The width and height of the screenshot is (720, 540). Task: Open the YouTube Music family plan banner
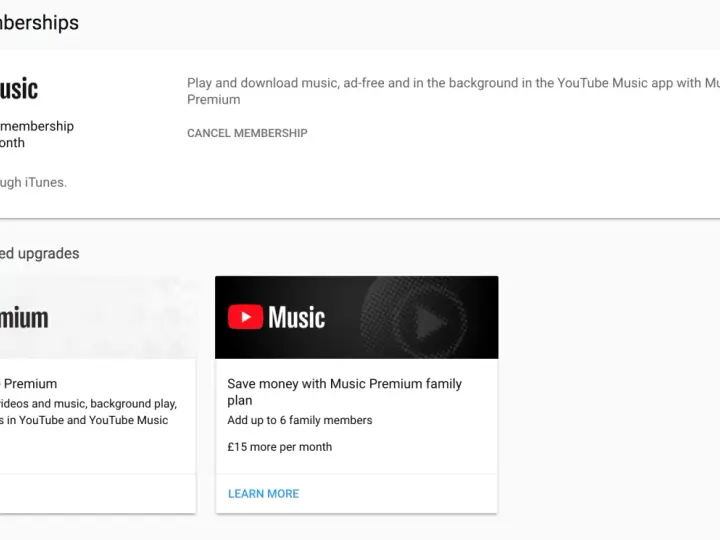[356, 317]
